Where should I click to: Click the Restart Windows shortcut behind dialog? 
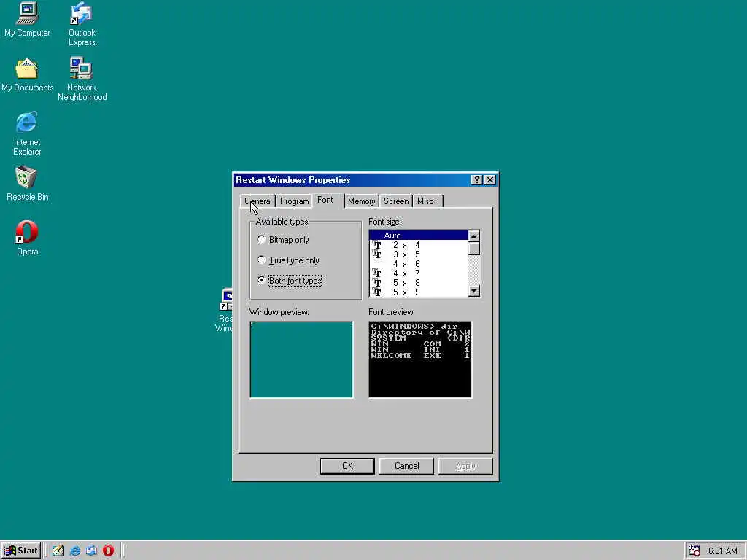pos(225,309)
